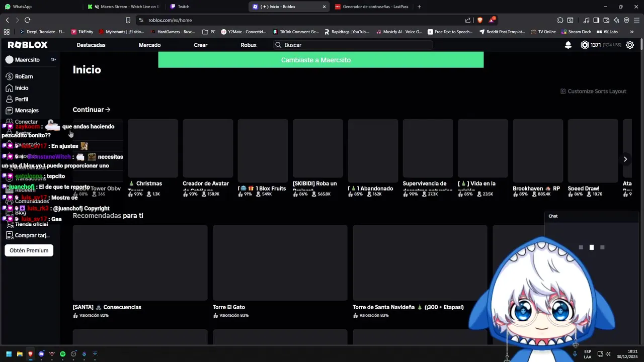
Task: Show more bookmarks chevron
Action: coord(632,32)
